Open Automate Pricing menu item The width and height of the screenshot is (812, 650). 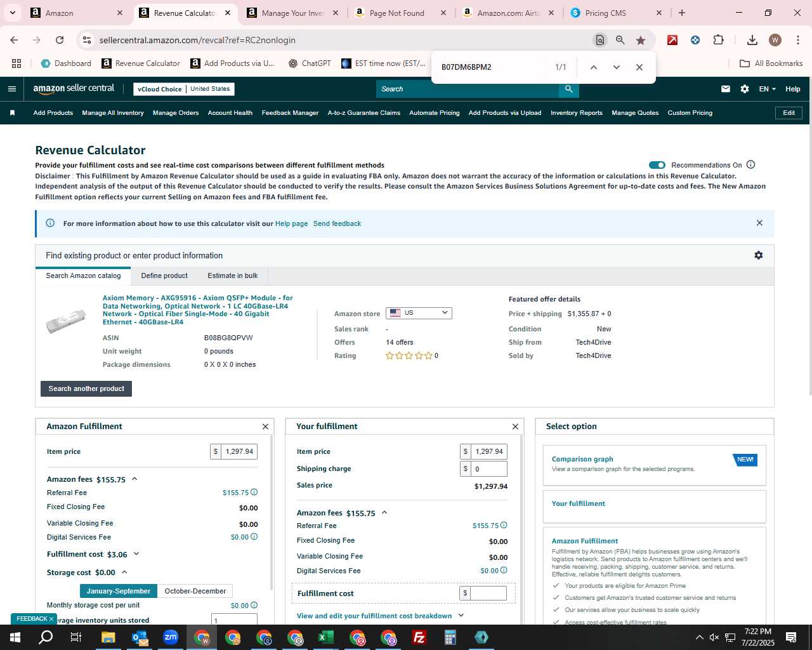[435, 113]
